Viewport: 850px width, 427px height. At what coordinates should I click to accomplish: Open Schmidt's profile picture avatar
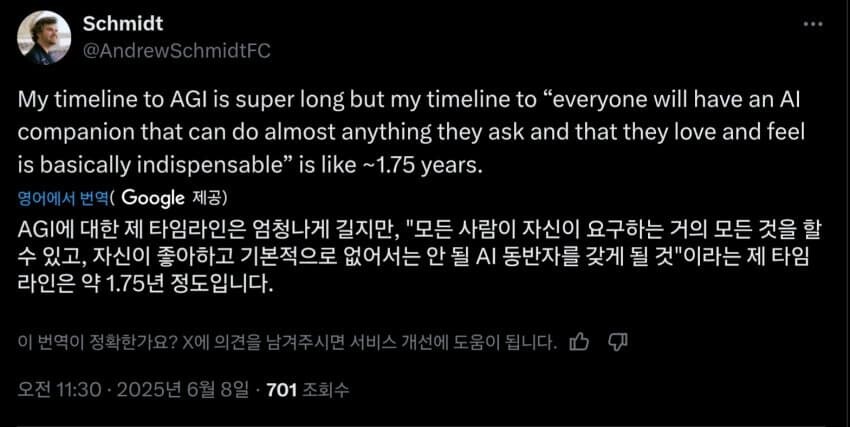45,36
